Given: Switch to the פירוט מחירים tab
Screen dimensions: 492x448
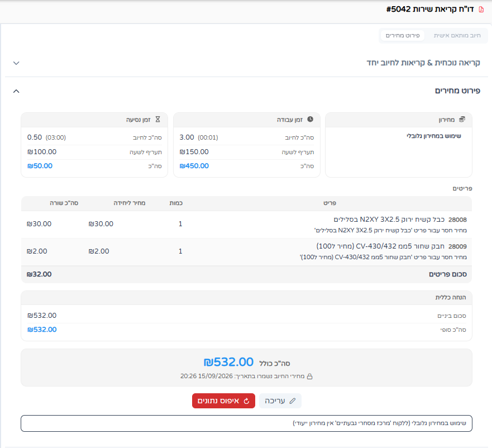Looking at the screenshot, I should click(403, 36).
